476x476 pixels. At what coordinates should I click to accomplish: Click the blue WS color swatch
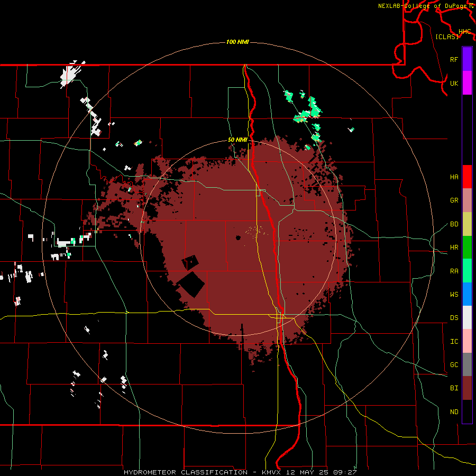(467, 294)
